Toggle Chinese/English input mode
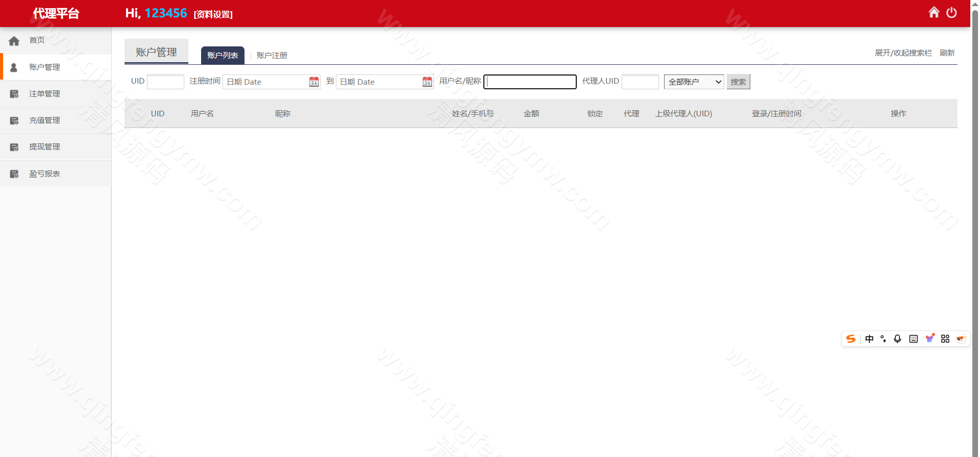 pos(869,339)
